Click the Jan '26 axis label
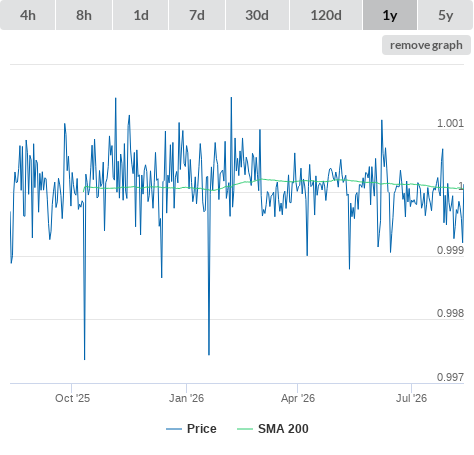 [186, 398]
